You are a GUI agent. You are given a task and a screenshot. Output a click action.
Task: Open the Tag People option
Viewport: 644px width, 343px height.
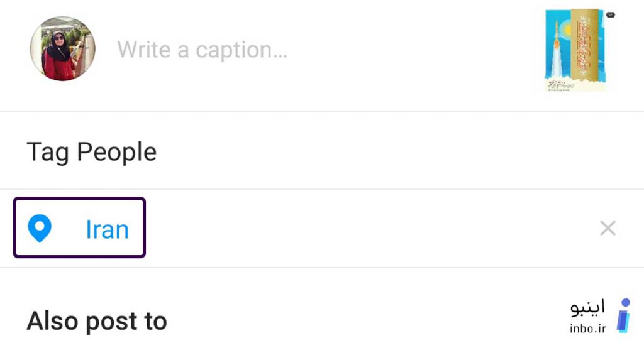click(x=92, y=152)
